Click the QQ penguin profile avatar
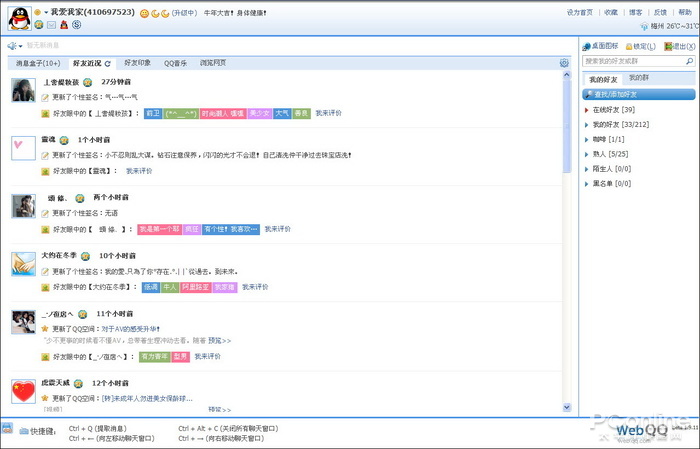Screen dimensions: 700x449 pyautogui.click(x=20, y=18)
